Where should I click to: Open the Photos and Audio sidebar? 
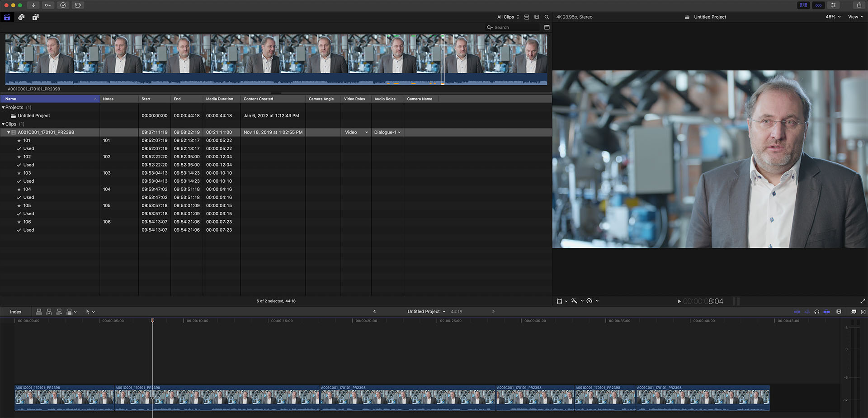[x=21, y=17]
